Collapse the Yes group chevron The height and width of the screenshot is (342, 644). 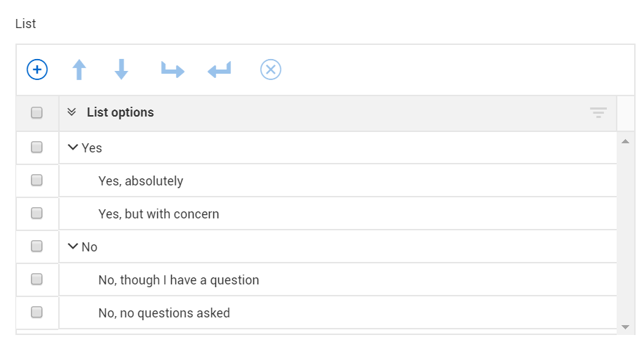pyautogui.click(x=73, y=147)
